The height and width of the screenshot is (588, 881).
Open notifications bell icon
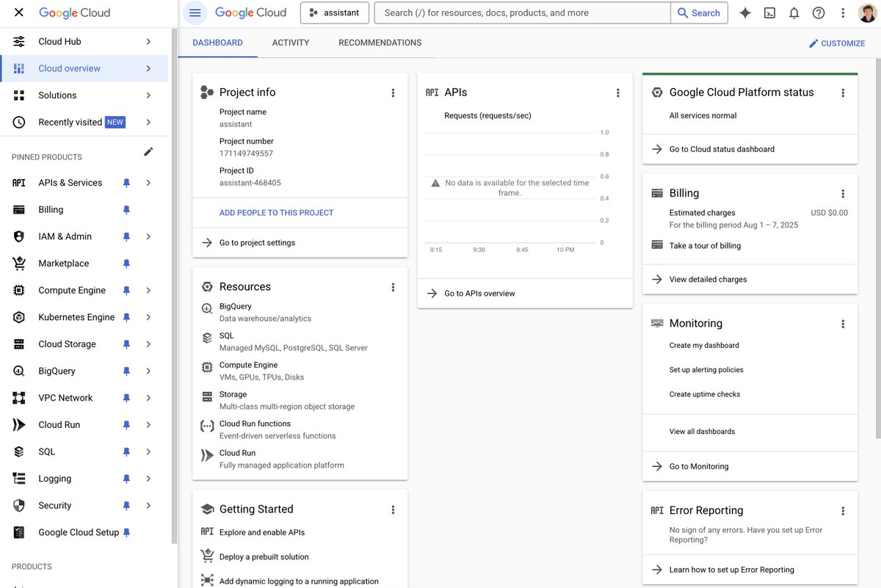(x=794, y=12)
